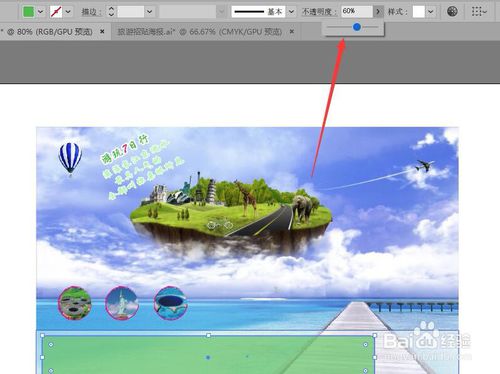Click the stroke weight stepper arrows
The width and height of the screenshot is (500, 374).
coord(111,12)
